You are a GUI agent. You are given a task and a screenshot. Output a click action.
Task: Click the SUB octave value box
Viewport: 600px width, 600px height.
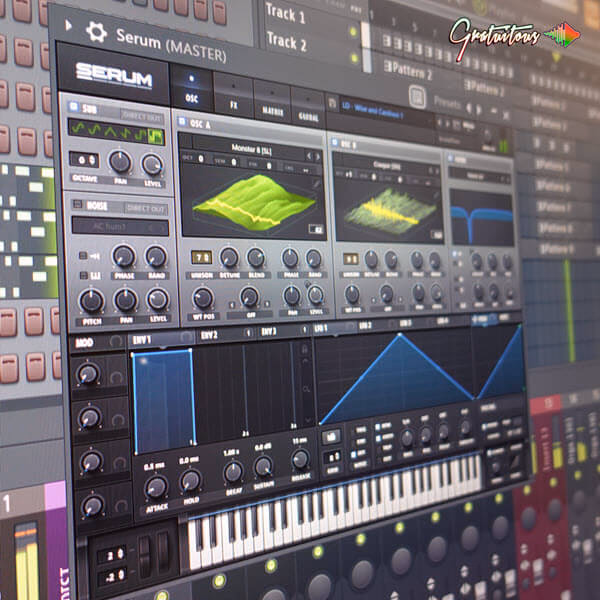point(84,160)
